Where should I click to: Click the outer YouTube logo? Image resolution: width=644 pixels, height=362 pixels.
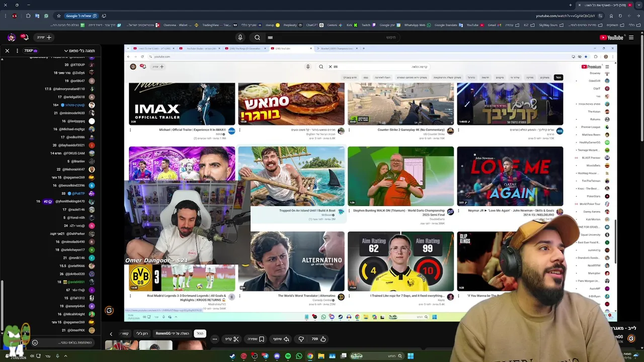click(x=611, y=37)
